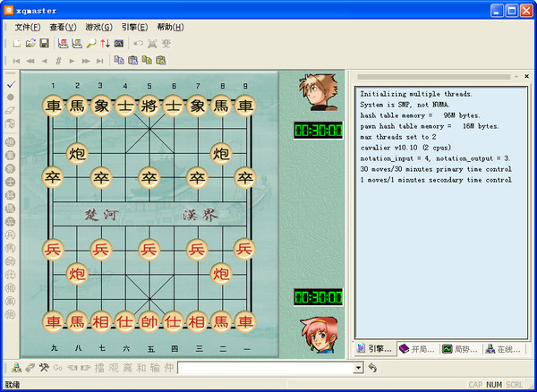Click the grayed 观 watch button
This screenshot has width=537, height=392.
[114, 368]
